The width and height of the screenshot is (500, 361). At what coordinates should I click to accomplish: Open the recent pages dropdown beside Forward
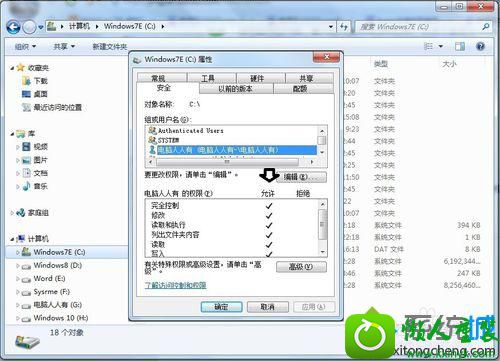pyautogui.click(x=40, y=27)
